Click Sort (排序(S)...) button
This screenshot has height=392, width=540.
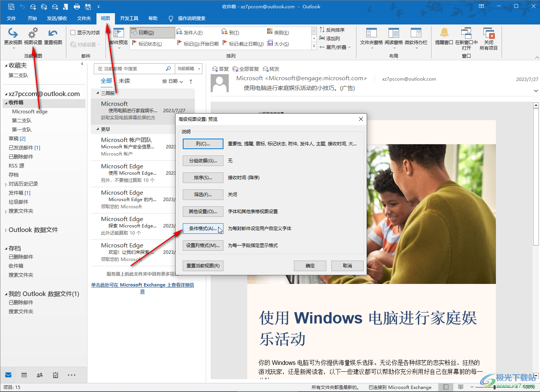coord(203,178)
